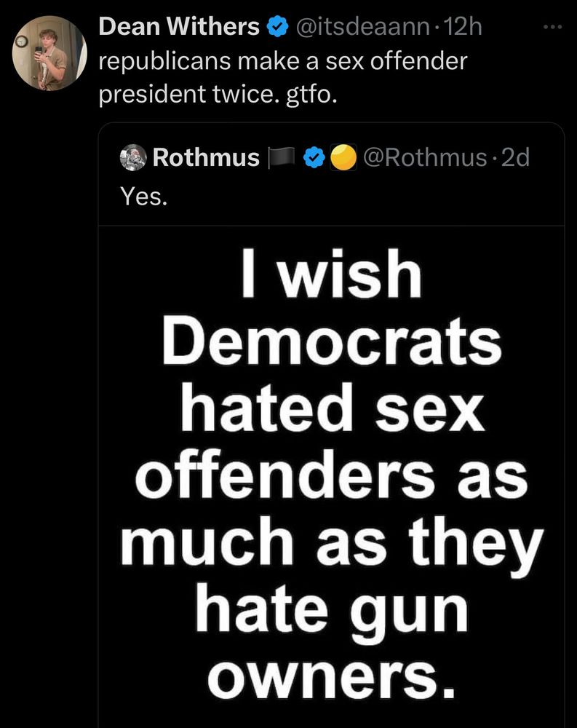This screenshot has height=728, width=577.
Task: Click the word 'owners.' in meme image
Action: [x=332, y=676]
